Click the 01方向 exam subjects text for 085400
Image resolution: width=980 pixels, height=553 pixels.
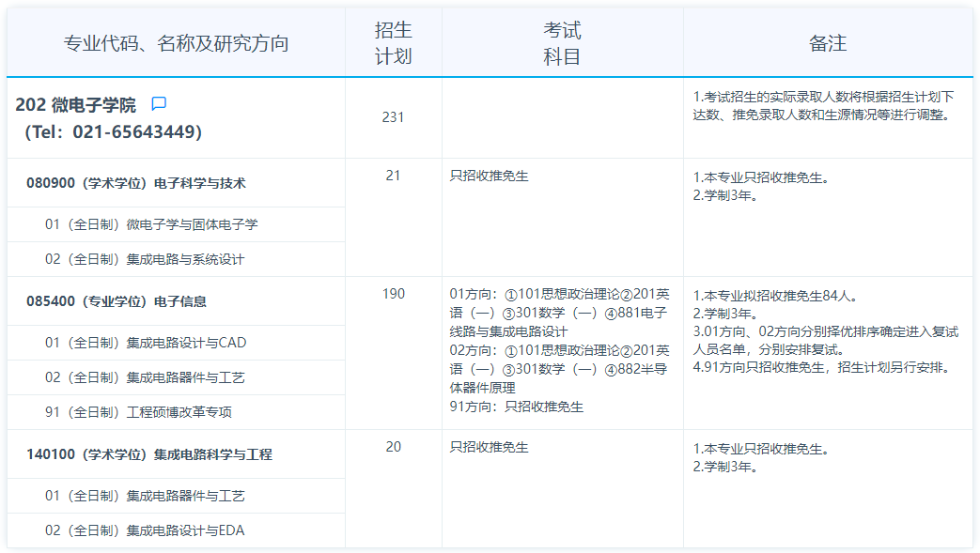pos(559,313)
